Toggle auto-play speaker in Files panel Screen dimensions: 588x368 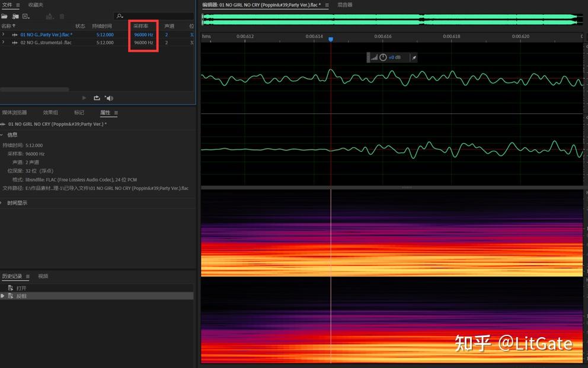[x=108, y=98]
